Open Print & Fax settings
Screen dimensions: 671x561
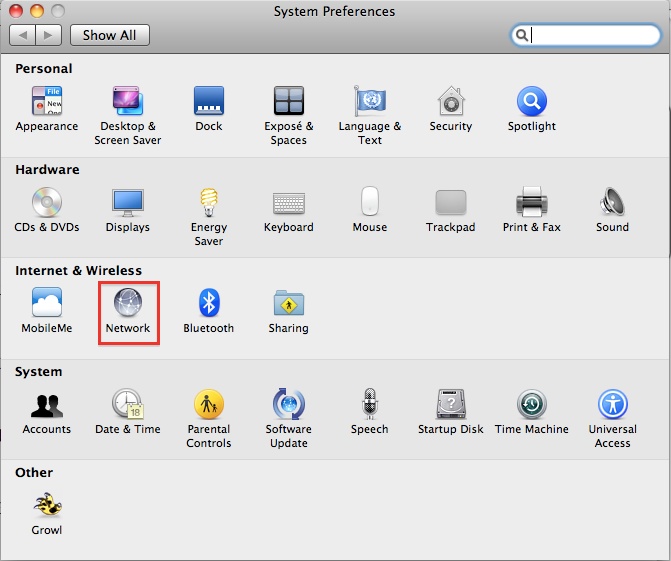(531, 202)
